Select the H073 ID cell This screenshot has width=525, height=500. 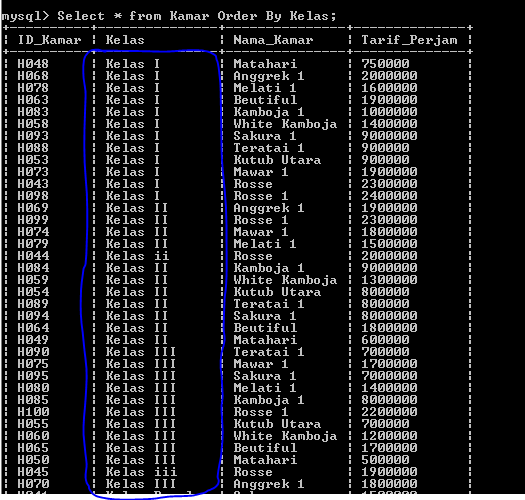[33, 172]
